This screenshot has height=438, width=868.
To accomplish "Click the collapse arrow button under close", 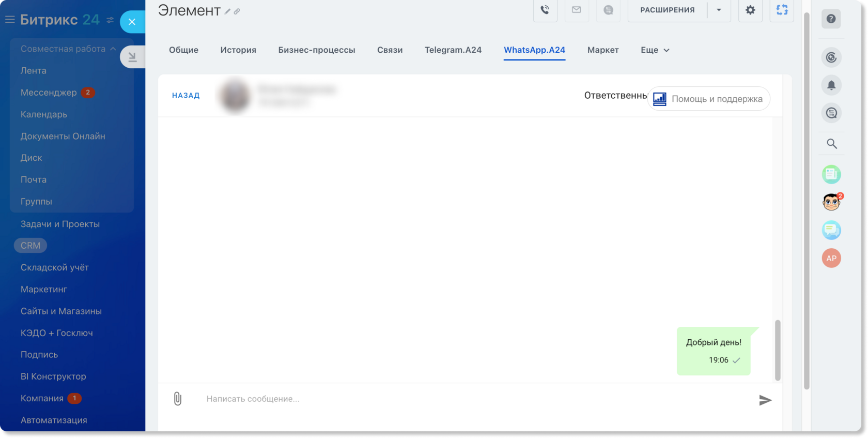I will click(132, 57).
